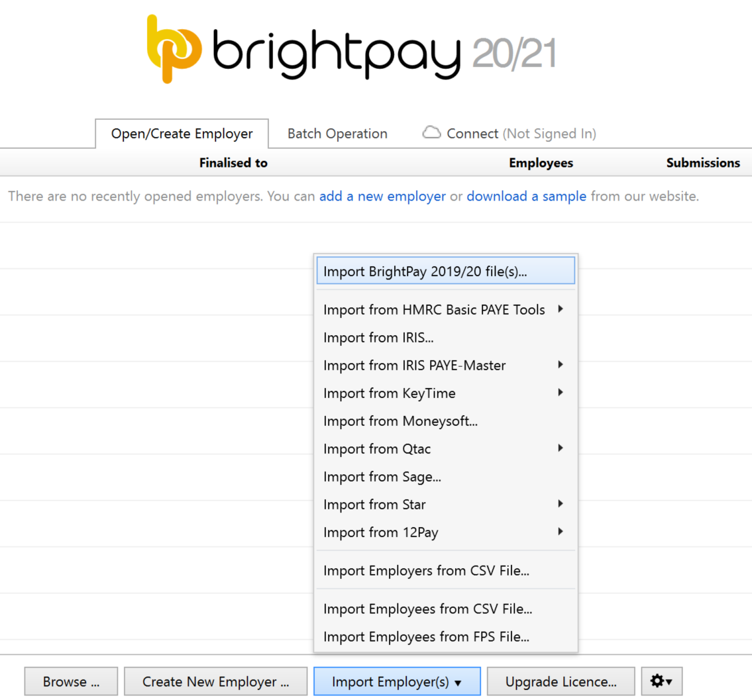Choose Import from Moneysoft...
Image resolution: width=752 pixels, height=700 pixels.
tap(445, 421)
